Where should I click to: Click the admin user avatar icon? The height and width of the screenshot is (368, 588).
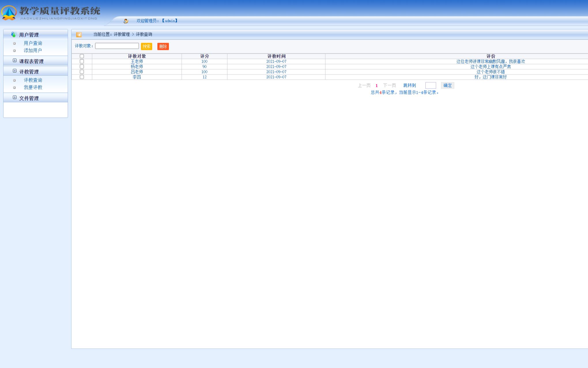point(126,21)
